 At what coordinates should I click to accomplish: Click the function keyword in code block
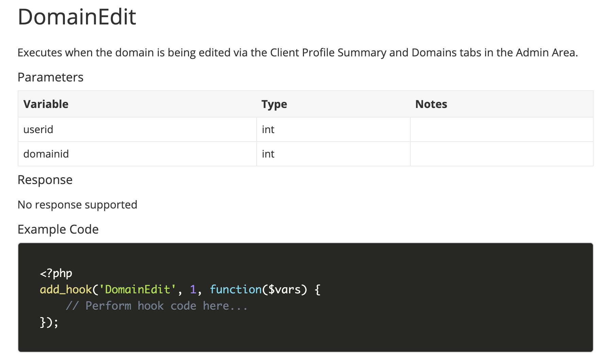pyautogui.click(x=236, y=289)
